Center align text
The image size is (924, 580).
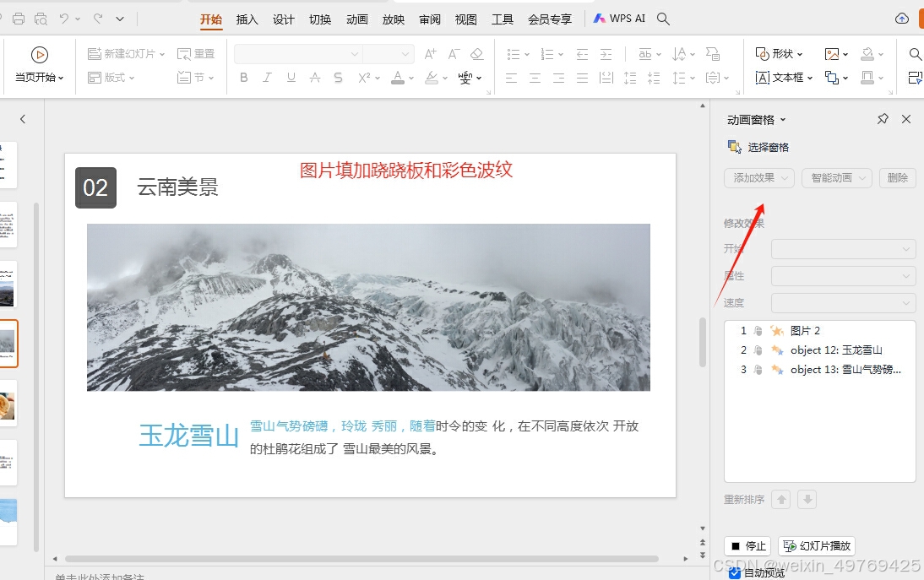(x=535, y=78)
